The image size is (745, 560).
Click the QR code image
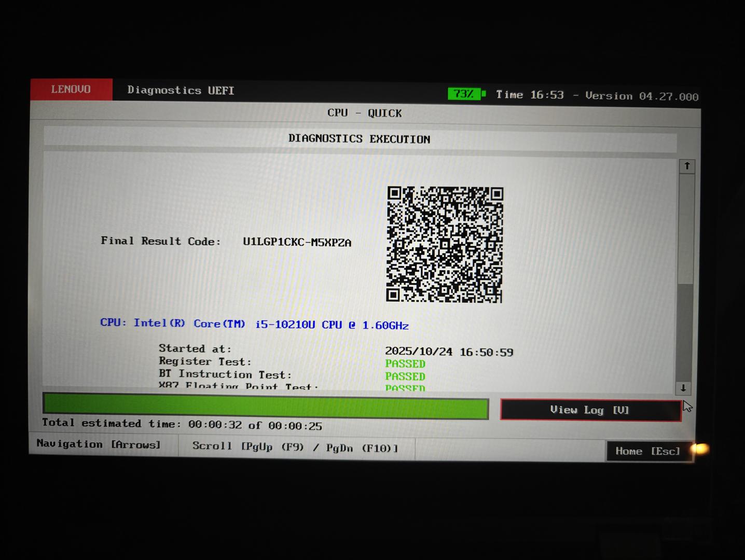[445, 244]
